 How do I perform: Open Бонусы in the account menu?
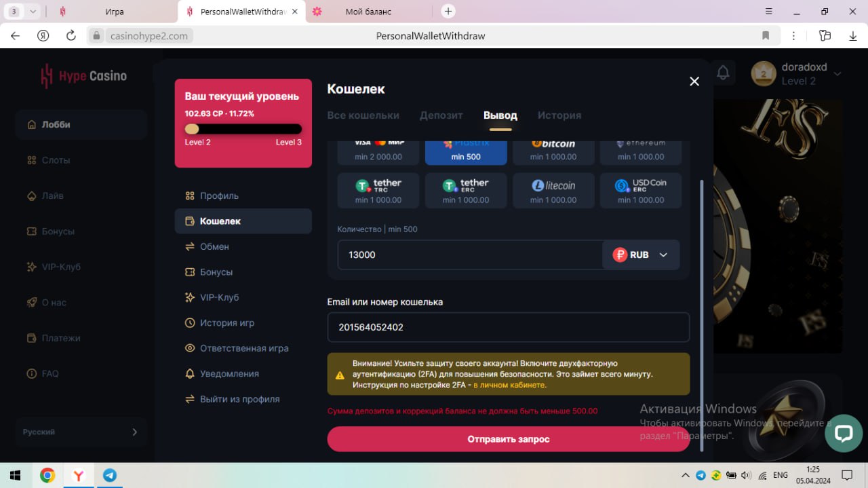pos(243,272)
